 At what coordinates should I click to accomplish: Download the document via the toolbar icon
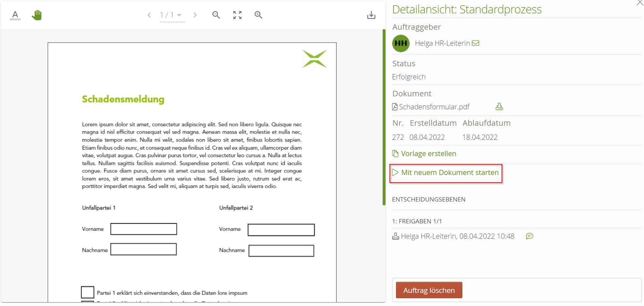click(x=371, y=15)
